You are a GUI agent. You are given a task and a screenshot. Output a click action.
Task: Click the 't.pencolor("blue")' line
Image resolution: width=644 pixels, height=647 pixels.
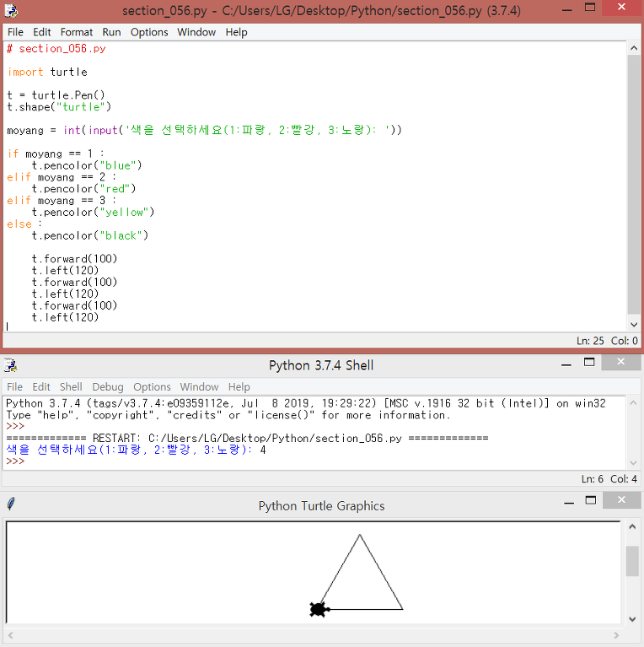[x=87, y=165]
